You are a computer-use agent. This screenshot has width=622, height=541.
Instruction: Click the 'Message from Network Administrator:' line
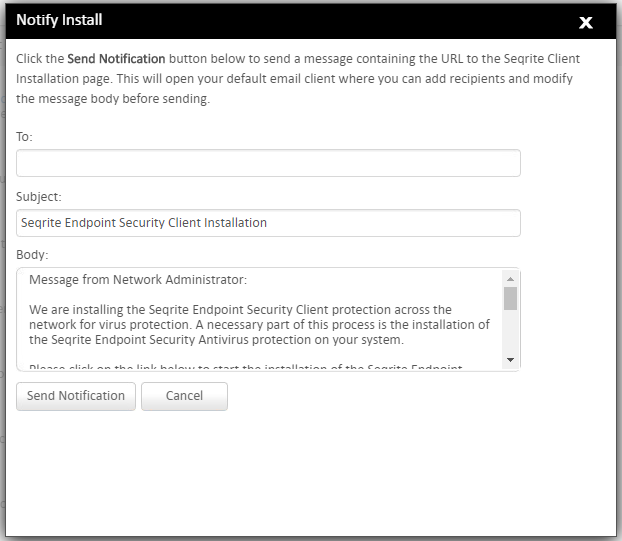(x=138, y=280)
